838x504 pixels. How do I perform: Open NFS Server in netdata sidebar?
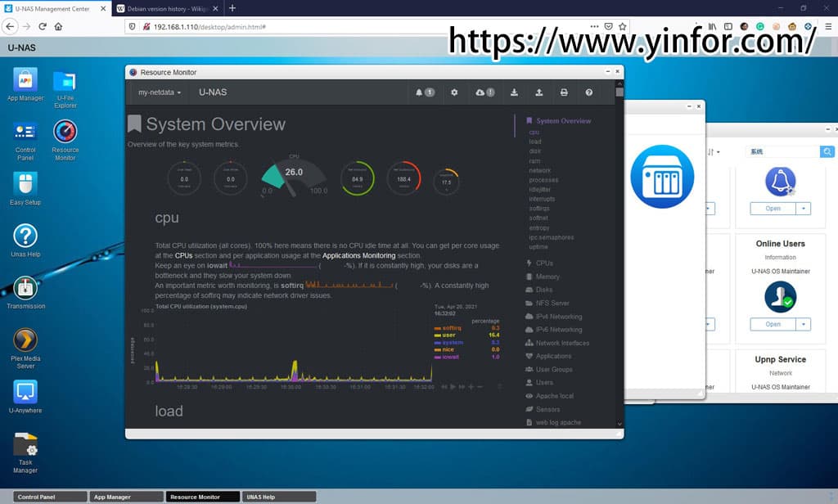tap(547, 303)
